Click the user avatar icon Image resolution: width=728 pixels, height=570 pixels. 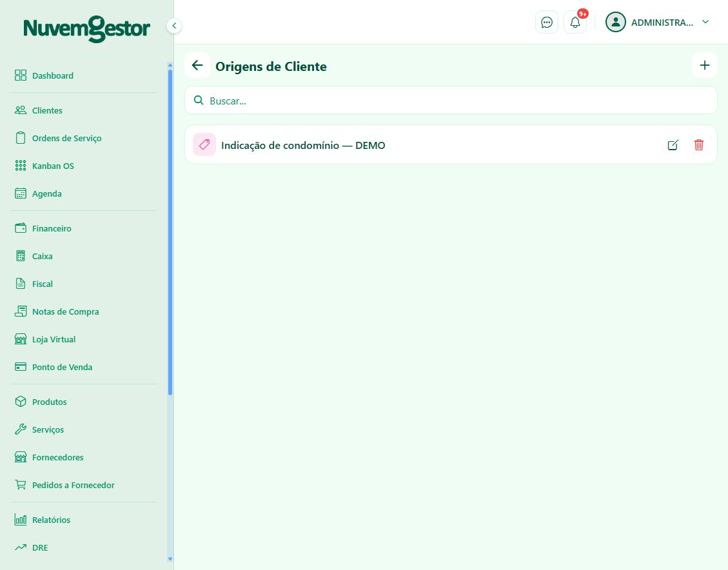(616, 22)
